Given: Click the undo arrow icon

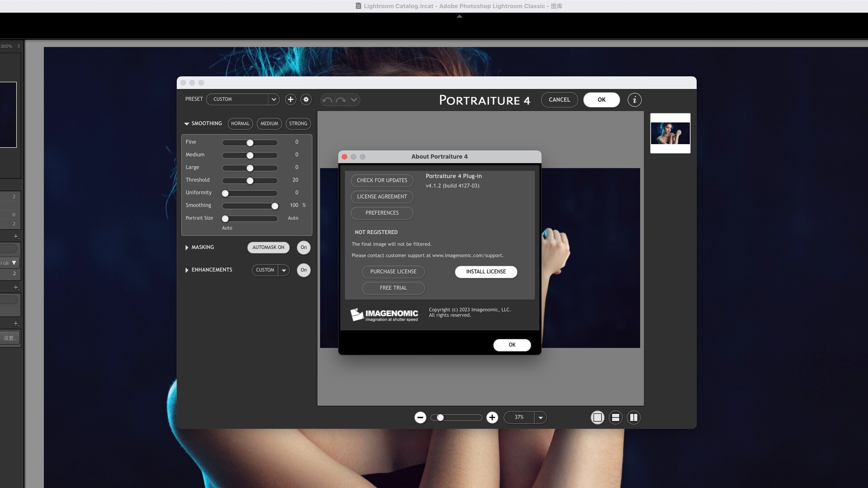Looking at the screenshot, I should 328,100.
